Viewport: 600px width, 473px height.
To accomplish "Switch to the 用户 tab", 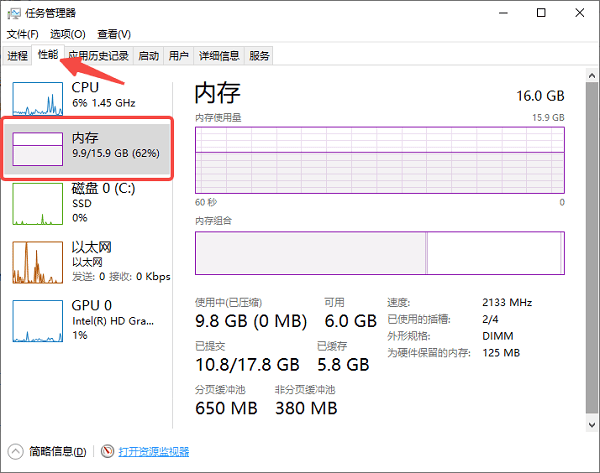I will (179, 56).
